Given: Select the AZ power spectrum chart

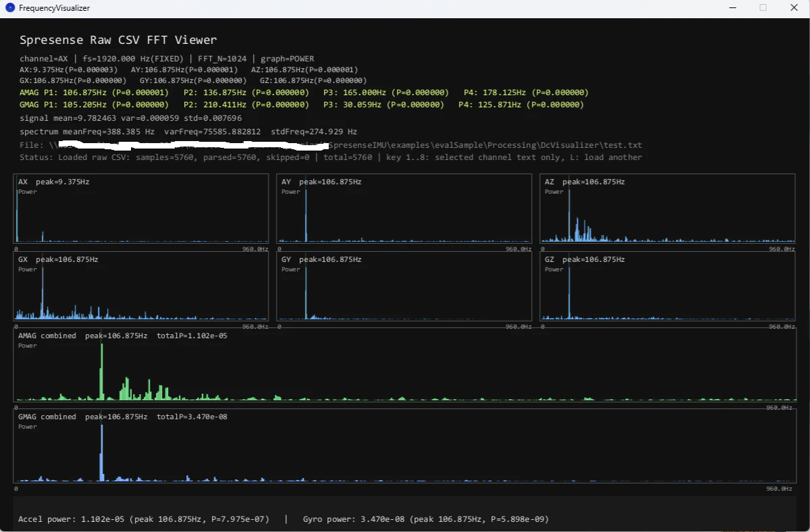Looking at the screenshot, I should click(668, 209).
